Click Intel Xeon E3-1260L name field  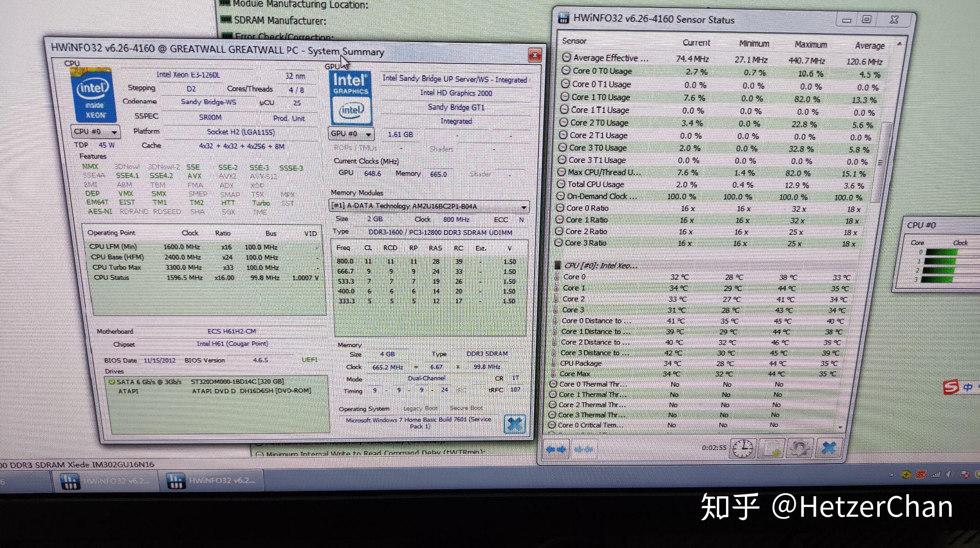(188, 75)
